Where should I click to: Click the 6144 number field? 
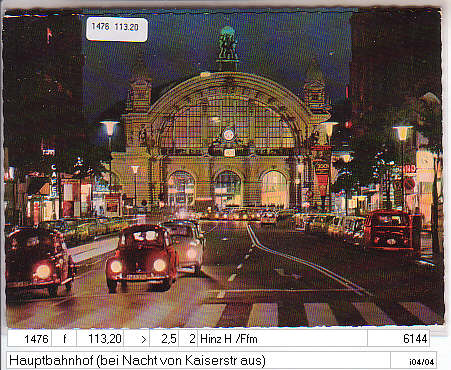click(x=399, y=339)
